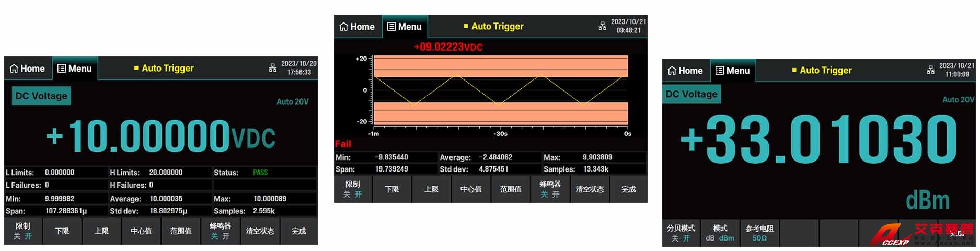Viewport: 980px width, 251px height.
Task: Click Home icon on the trend chart screen
Action: [343, 27]
